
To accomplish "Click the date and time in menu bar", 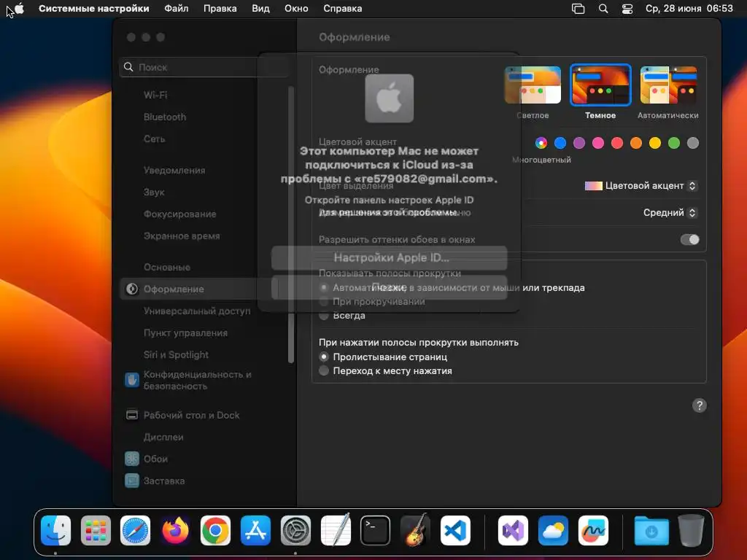I will point(689,9).
